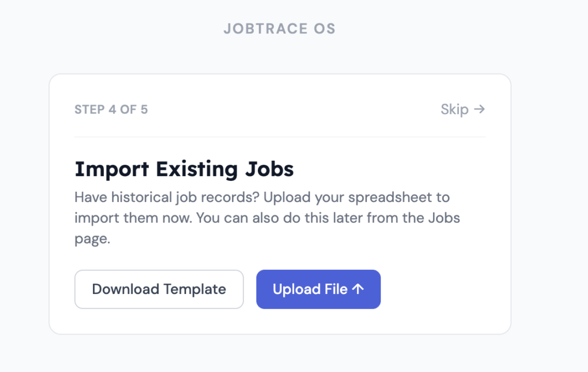
Task: Click the STEP 4 OF 5 label
Action: pyautogui.click(x=111, y=110)
